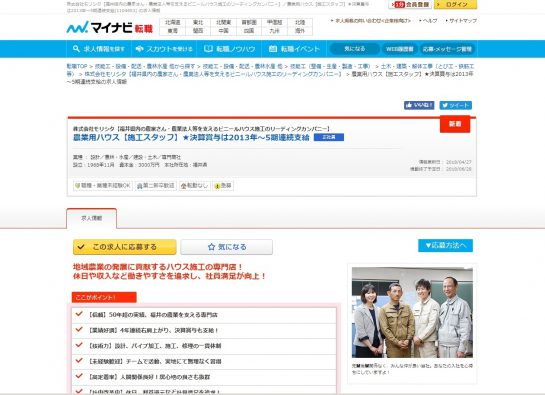Click the Twitter tweet button
The image size is (545, 395).
coord(456,105)
